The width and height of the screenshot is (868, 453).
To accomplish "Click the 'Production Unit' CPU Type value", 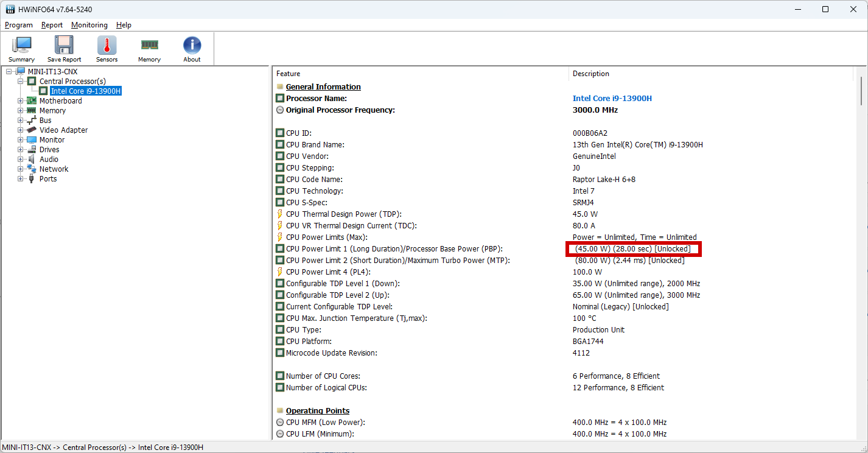I will coord(598,330).
